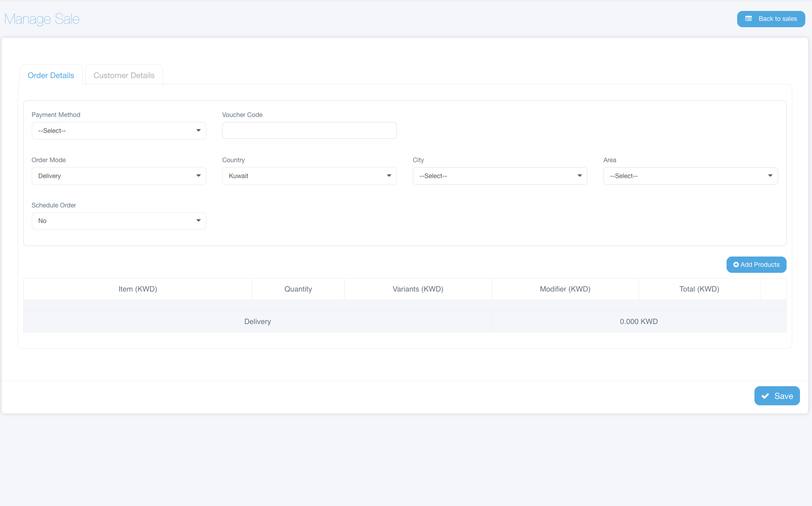Expand the Order Mode dropdown

click(119, 176)
